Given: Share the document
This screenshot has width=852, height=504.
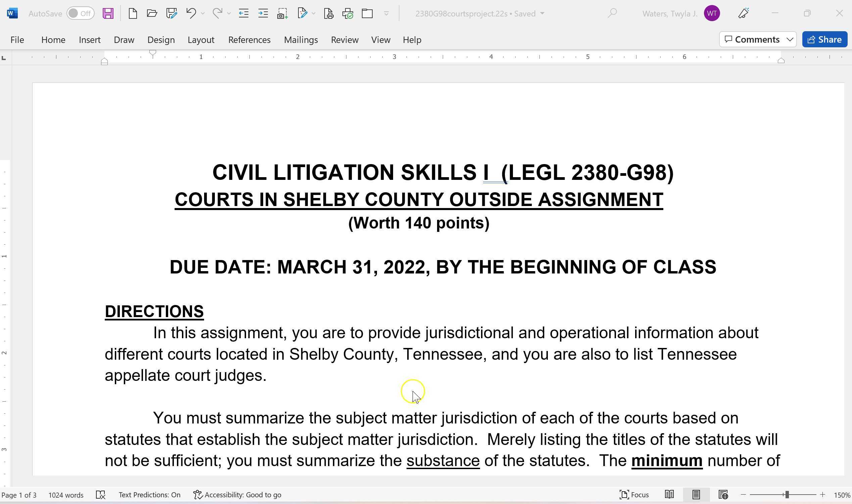Looking at the screenshot, I should point(824,39).
